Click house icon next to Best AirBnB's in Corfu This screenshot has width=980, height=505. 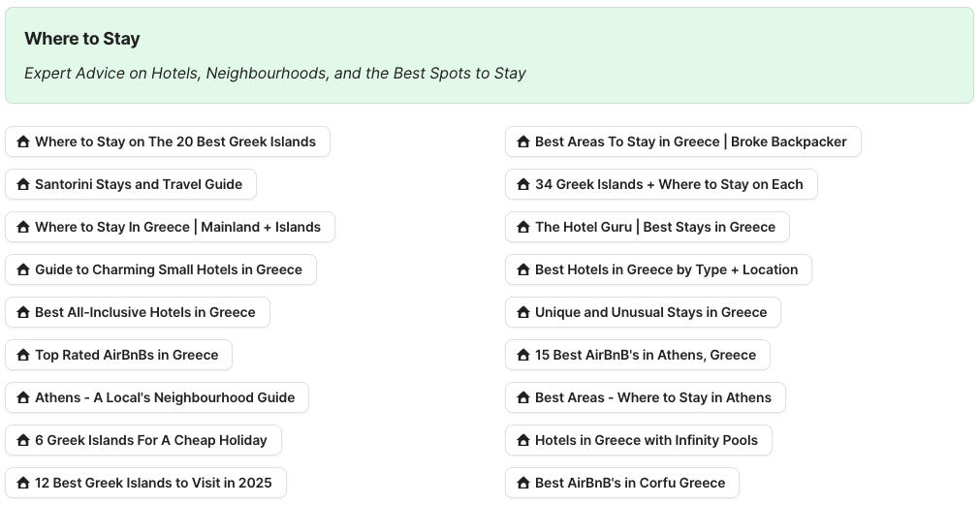(x=523, y=483)
